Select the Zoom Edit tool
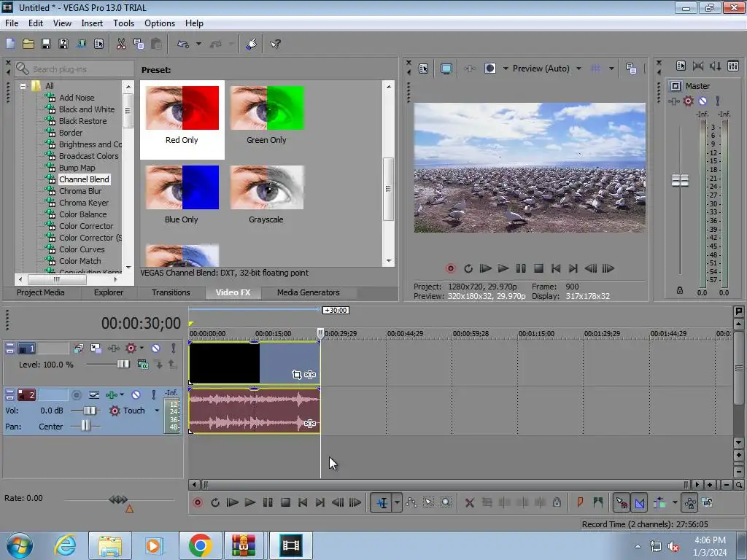 [x=446, y=502]
